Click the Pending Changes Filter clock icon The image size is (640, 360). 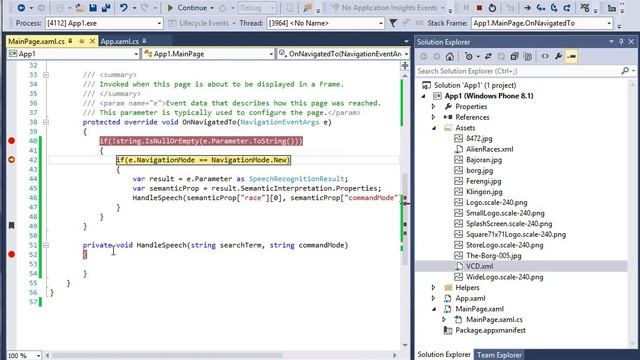(469, 56)
